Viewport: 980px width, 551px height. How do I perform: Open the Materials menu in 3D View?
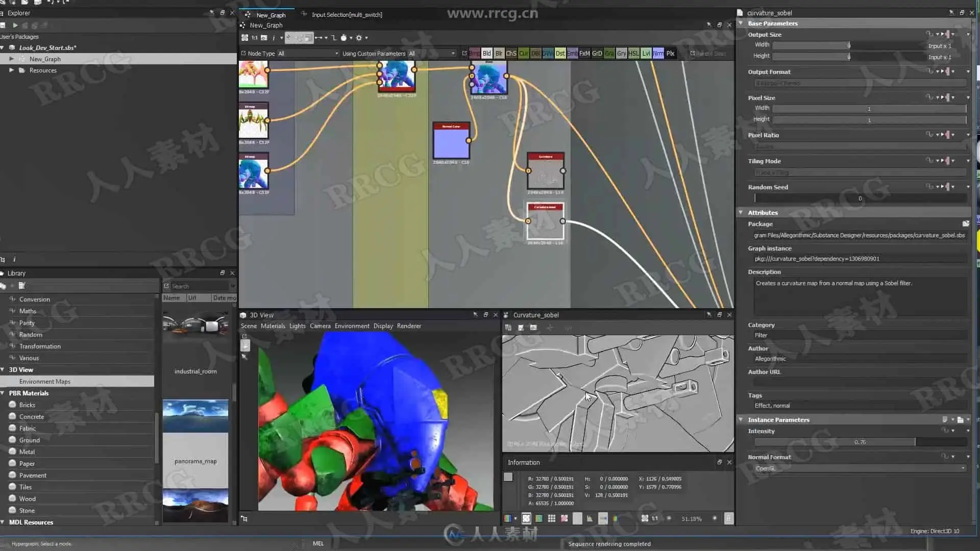[273, 326]
